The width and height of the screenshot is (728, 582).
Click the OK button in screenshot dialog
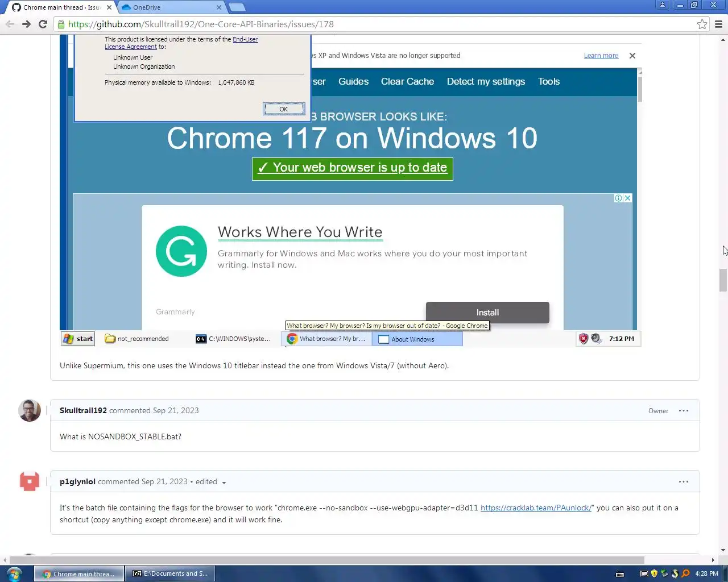click(x=284, y=109)
